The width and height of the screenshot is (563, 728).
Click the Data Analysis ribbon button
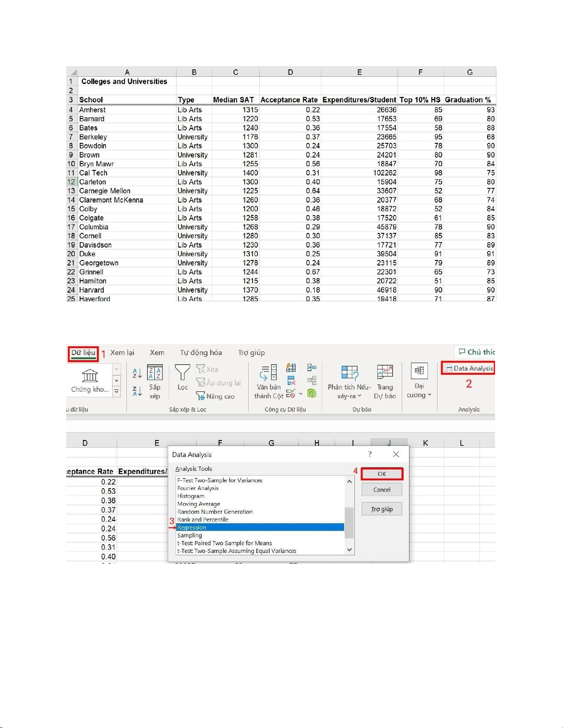pos(468,368)
